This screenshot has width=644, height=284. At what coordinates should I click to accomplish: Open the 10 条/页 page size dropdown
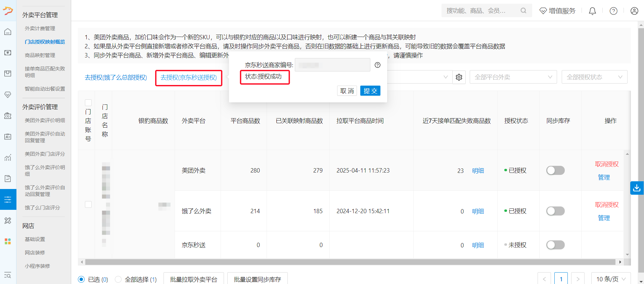[610, 279]
